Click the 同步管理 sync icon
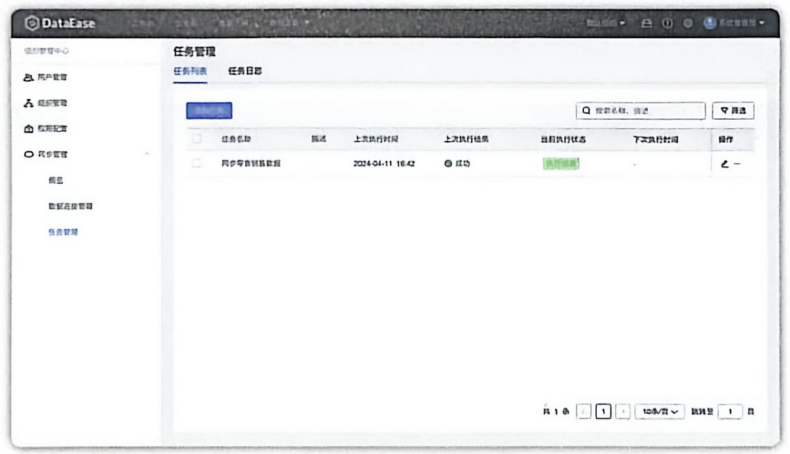This screenshot has width=790, height=454. pyautogui.click(x=28, y=154)
